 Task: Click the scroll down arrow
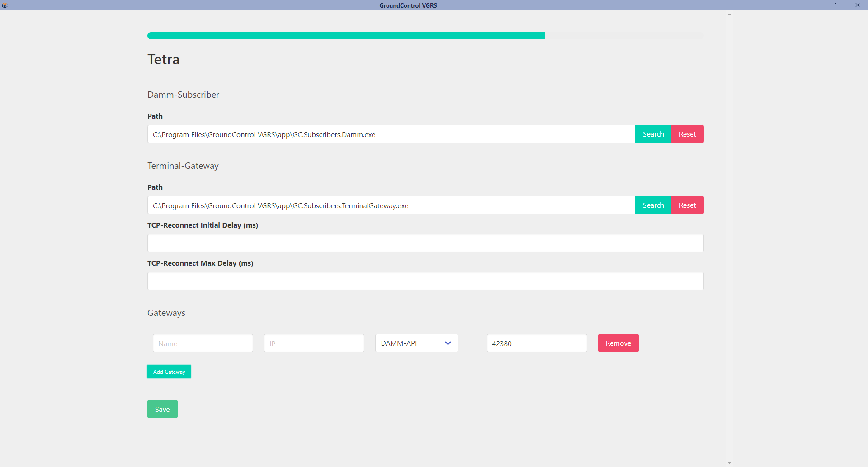point(729,462)
